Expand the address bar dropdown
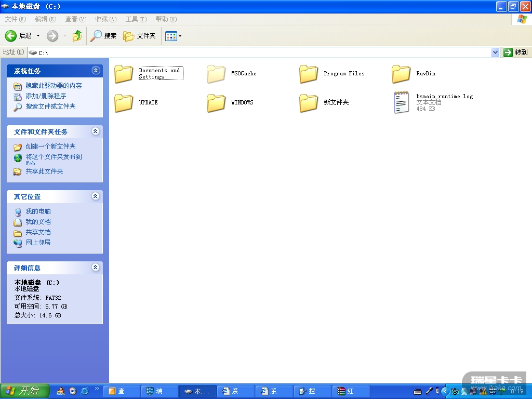This screenshot has width=532, height=399. pos(495,52)
